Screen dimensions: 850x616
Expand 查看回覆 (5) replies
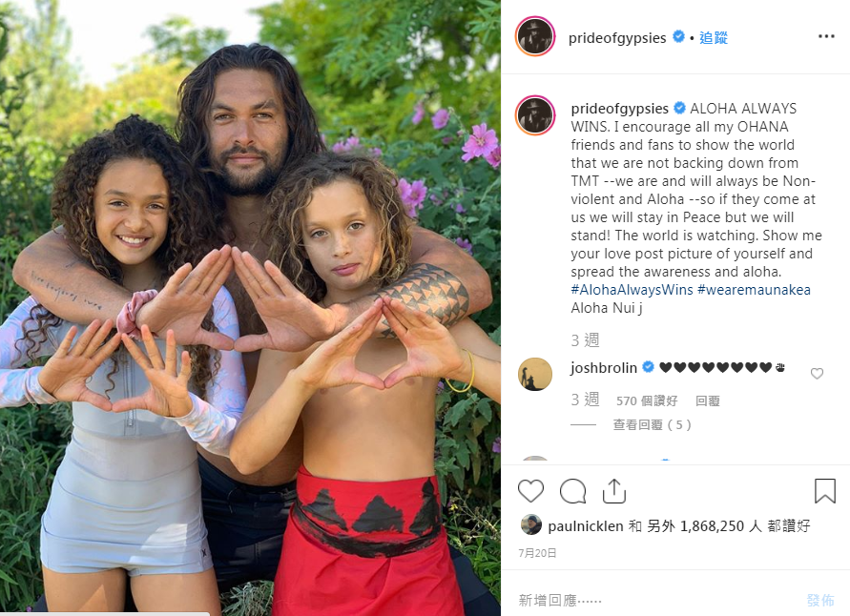[653, 424]
